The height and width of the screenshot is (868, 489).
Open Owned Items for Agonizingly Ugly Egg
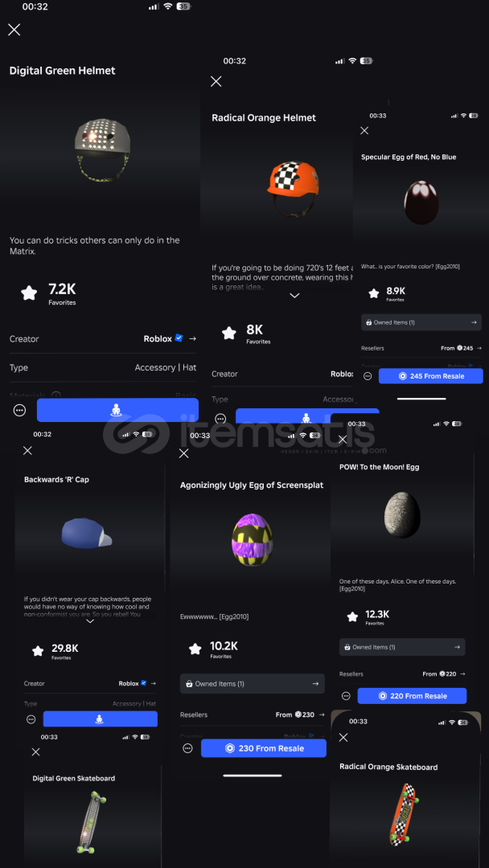click(x=253, y=684)
